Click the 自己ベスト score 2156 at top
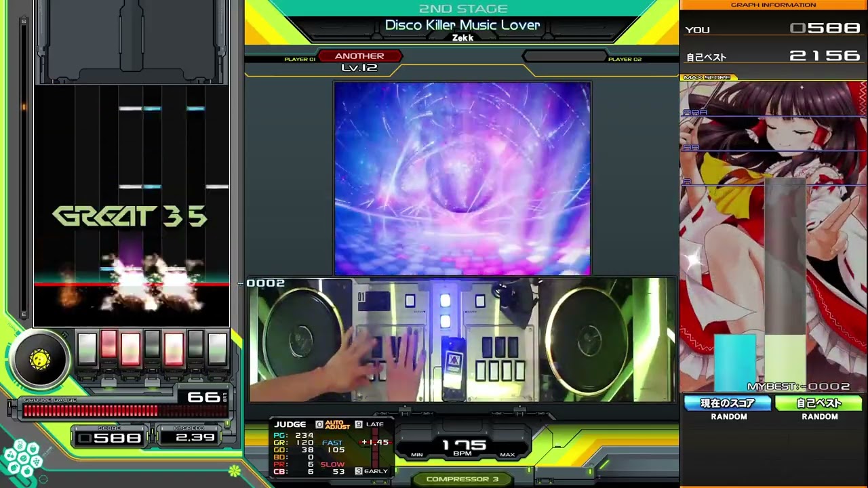This screenshot has width=868, height=488. (825, 56)
